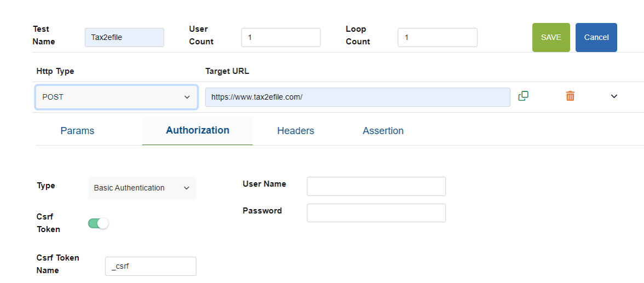Open the Headers tab

point(295,131)
